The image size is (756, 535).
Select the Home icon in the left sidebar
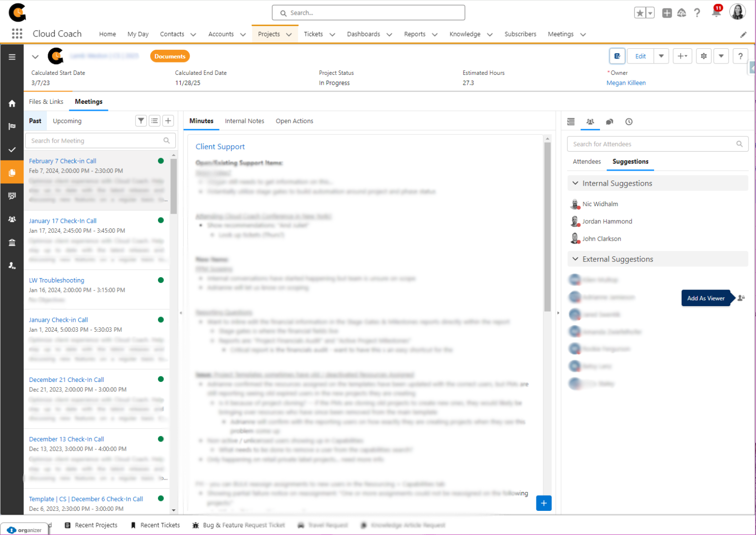tap(12, 103)
